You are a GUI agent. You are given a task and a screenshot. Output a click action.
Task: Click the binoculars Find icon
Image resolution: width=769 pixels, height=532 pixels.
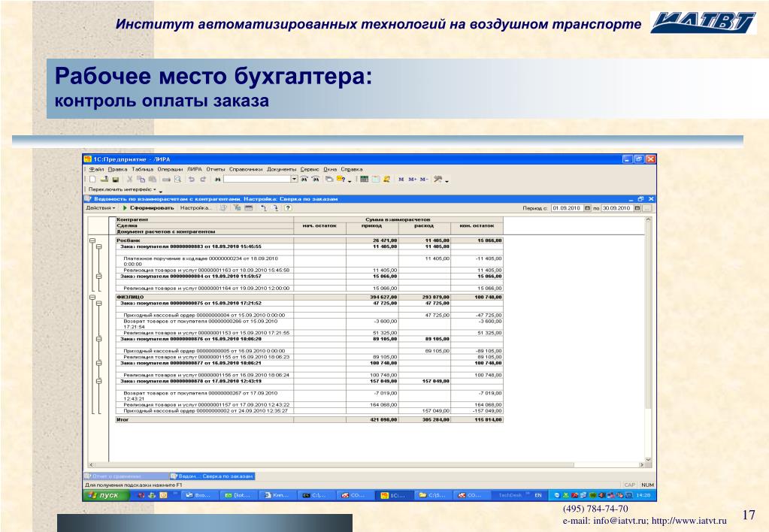pos(217,180)
